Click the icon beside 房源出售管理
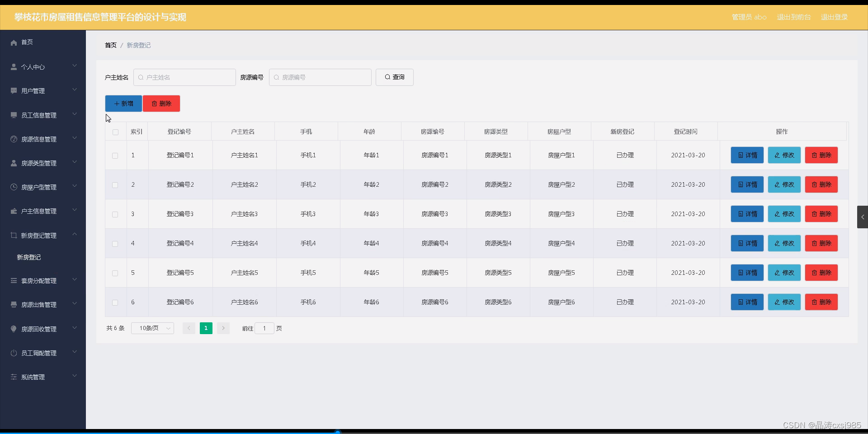868x434 pixels. [14, 305]
